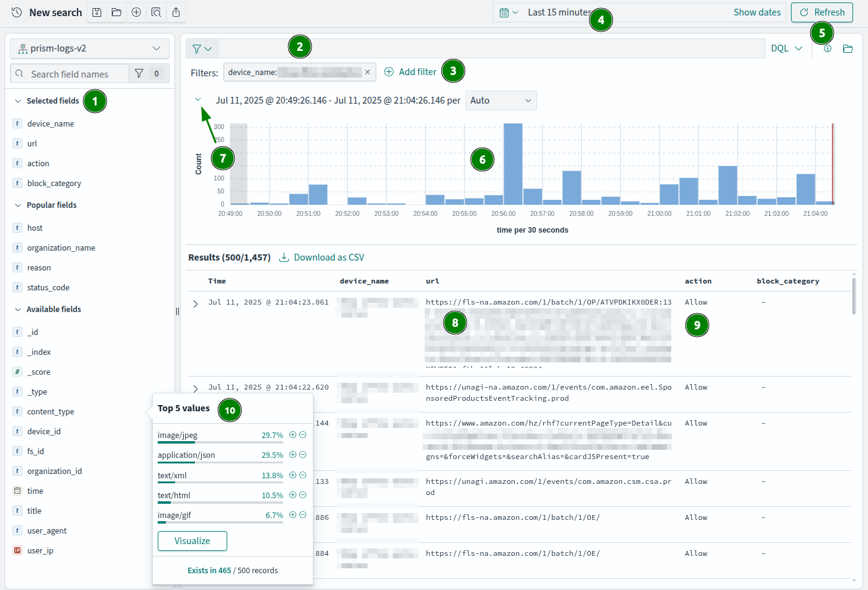Expand the 21:04:22.620 result row
Viewport: 868px width, 590px height.
196,389
